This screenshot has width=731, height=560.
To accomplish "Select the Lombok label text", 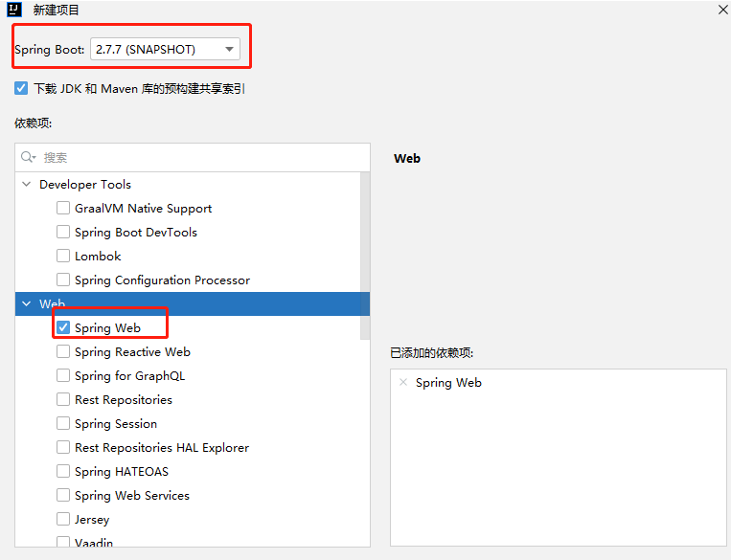I will pos(98,257).
